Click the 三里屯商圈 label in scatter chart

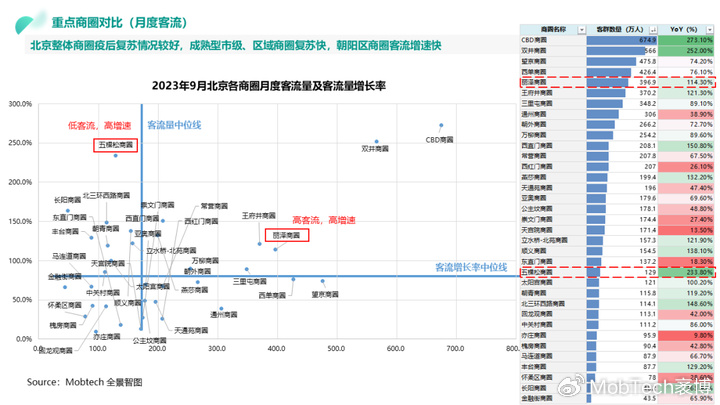tap(250, 281)
